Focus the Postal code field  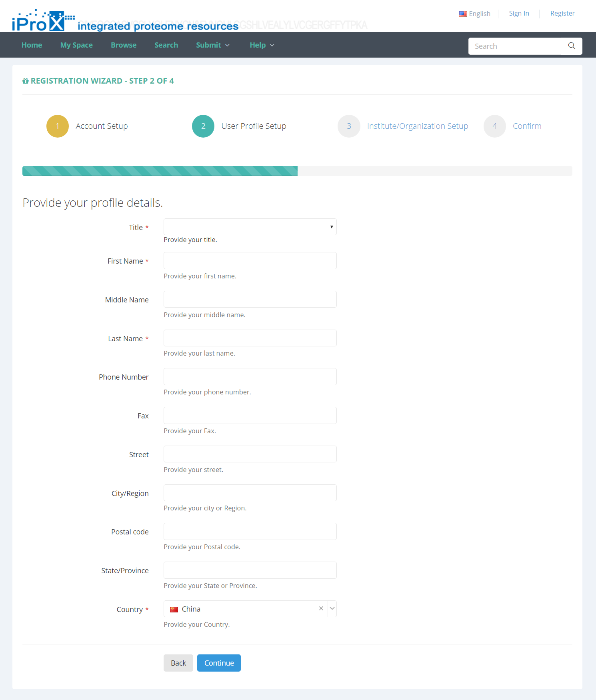tap(250, 531)
